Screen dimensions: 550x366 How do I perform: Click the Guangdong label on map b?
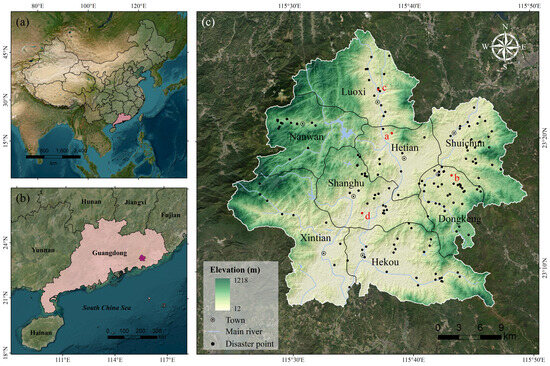(109, 253)
